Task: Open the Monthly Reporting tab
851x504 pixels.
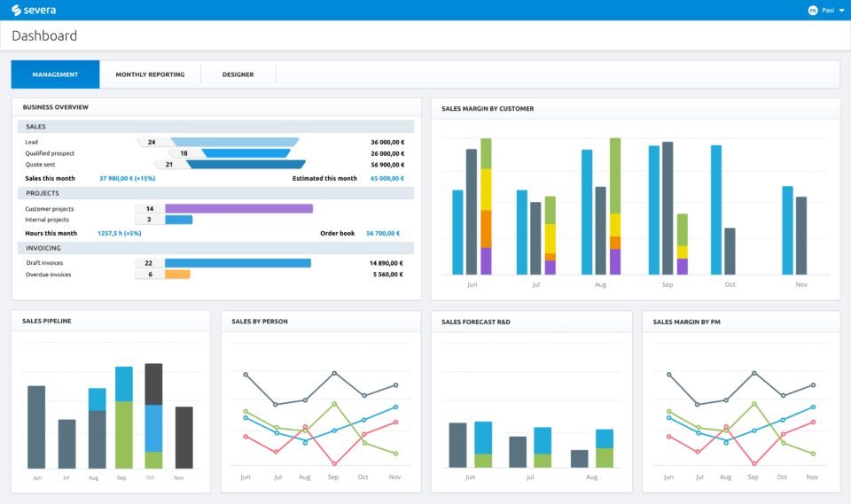Action: click(x=150, y=74)
